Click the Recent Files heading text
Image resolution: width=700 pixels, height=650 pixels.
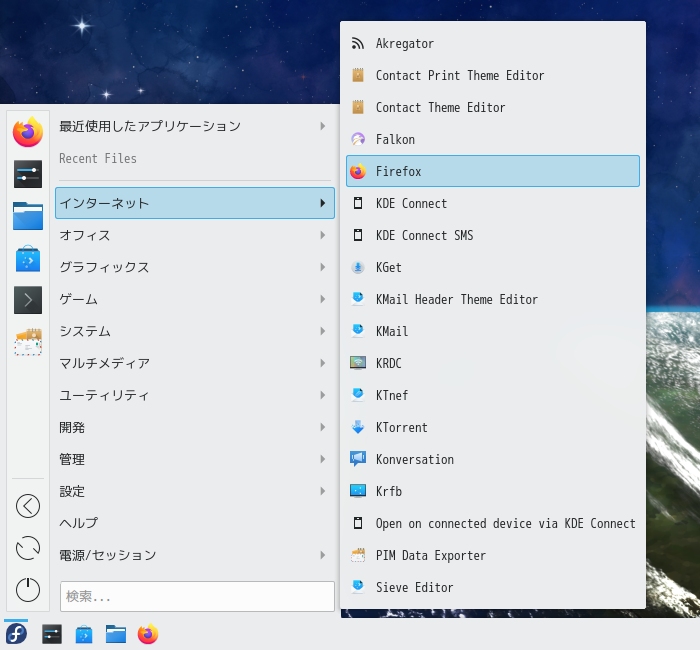pyautogui.click(x=98, y=158)
